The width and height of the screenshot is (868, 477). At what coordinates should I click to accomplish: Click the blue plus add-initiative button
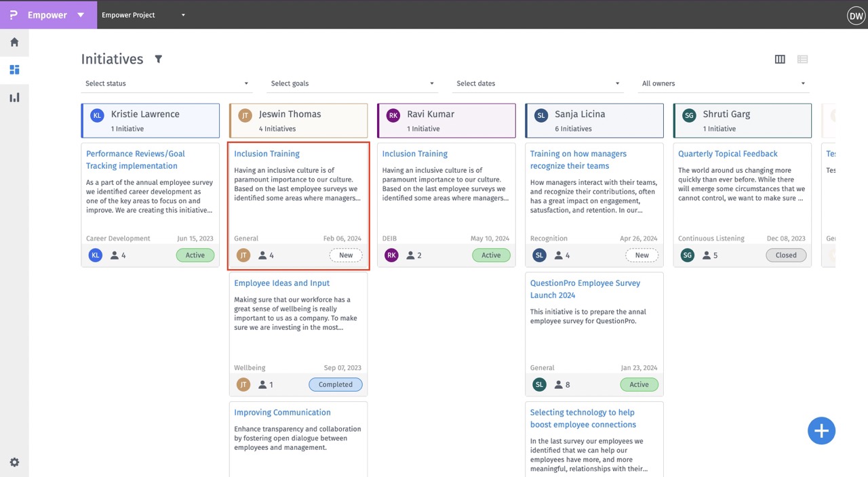click(821, 430)
